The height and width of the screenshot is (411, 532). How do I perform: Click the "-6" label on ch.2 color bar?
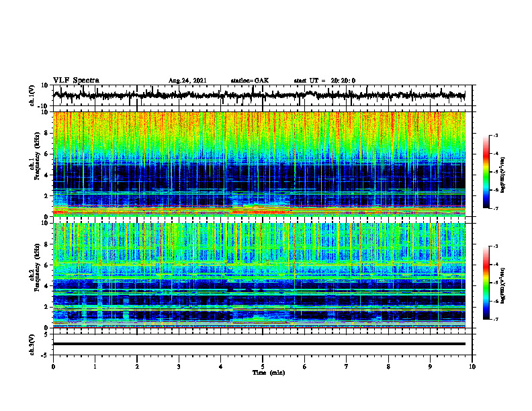point(495,301)
